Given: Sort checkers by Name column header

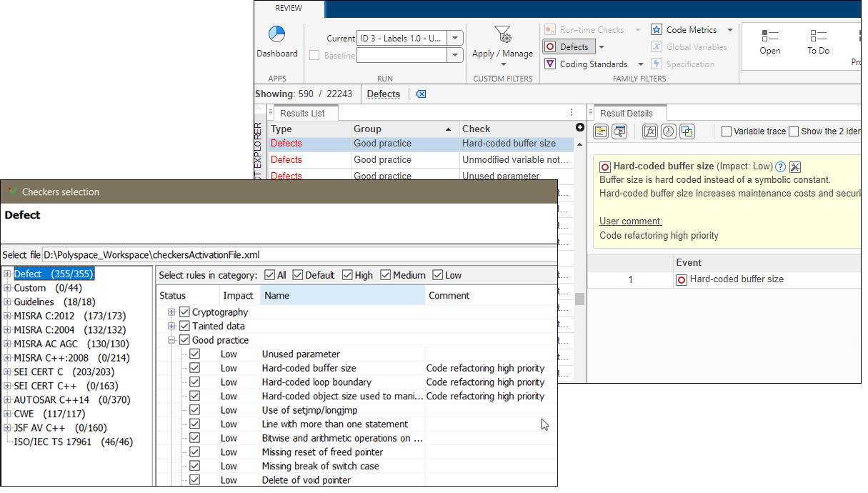Looking at the screenshot, I should pyautogui.click(x=342, y=295).
